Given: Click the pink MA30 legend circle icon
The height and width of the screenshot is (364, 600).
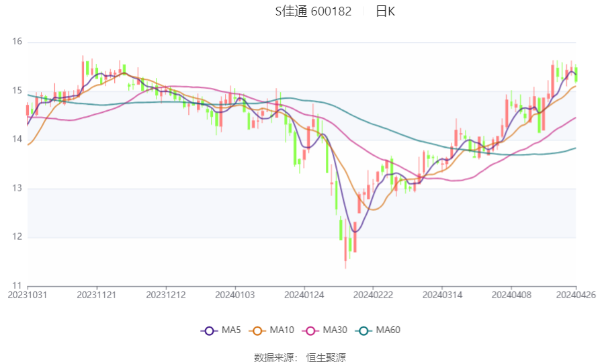Looking at the screenshot, I should tap(310, 330).
